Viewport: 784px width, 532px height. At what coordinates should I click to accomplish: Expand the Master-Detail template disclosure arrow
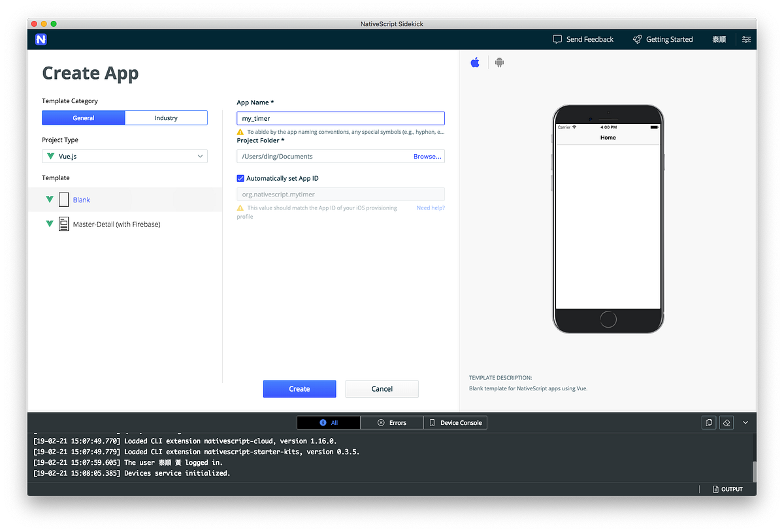click(50, 224)
